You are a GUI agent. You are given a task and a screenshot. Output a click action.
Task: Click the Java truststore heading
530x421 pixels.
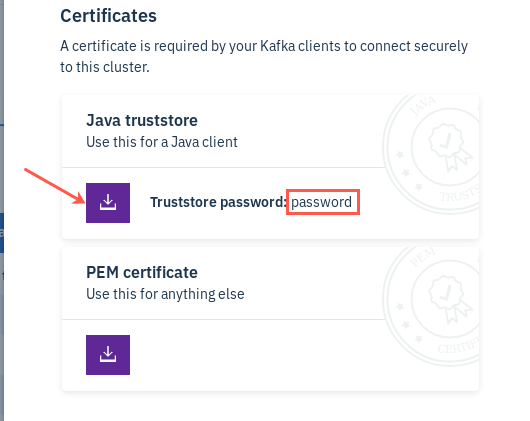click(142, 120)
